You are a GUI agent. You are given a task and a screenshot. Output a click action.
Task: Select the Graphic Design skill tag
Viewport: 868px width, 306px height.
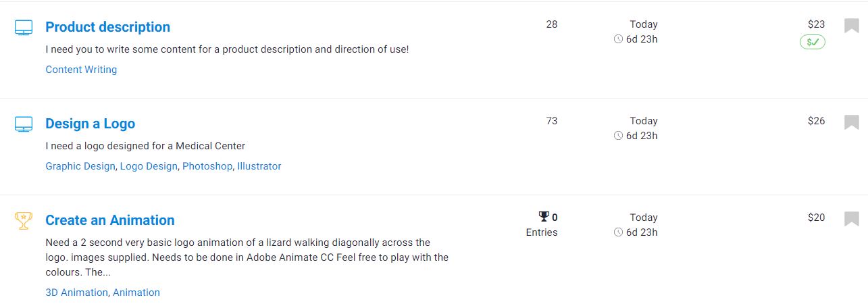(80, 166)
